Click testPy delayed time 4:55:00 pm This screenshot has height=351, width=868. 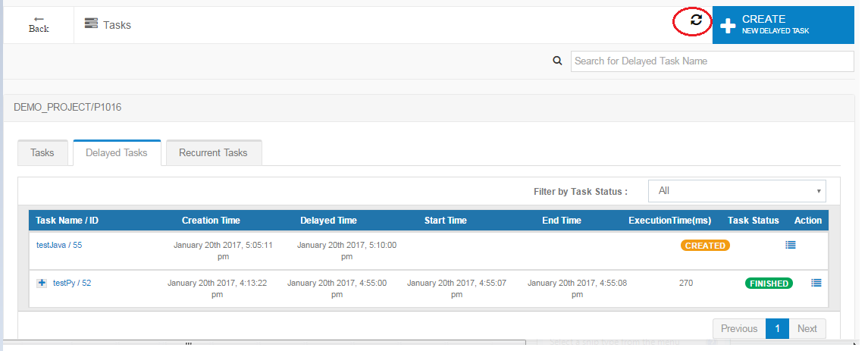337,288
